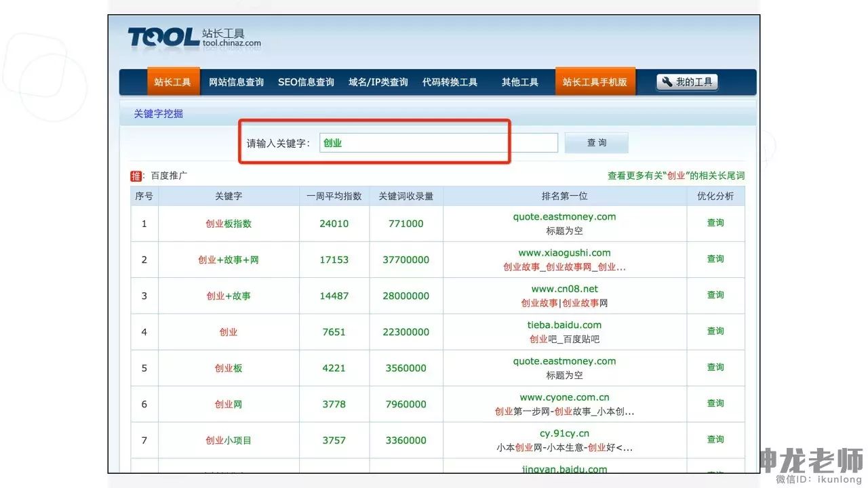
Task: Click the TOOL 站长工具 logo
Action: point(195,37)
